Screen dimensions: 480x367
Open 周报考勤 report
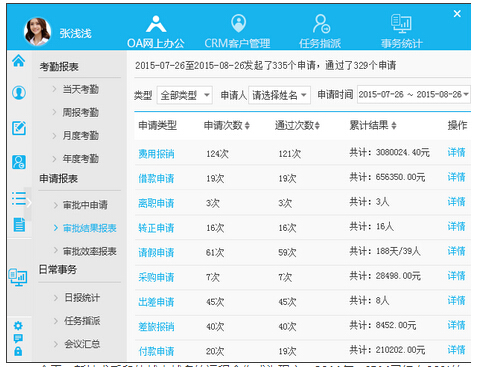click(80, 112)
